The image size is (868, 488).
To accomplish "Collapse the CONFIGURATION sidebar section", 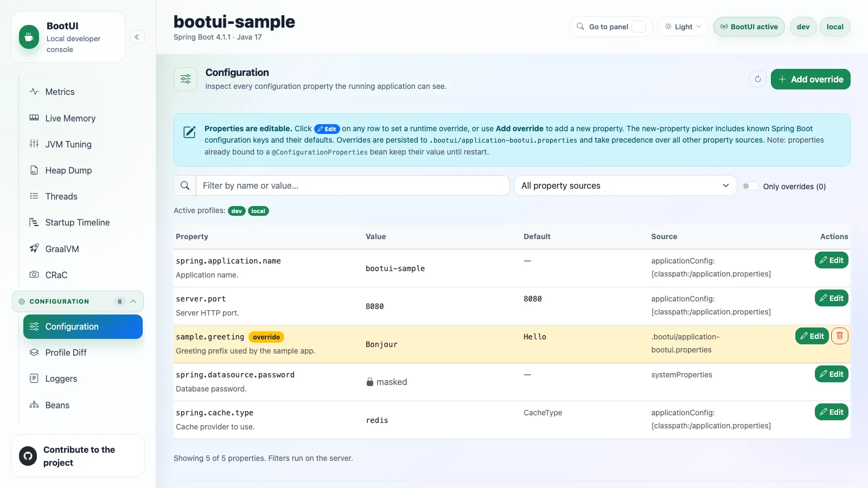I will [x=78, y=301].
